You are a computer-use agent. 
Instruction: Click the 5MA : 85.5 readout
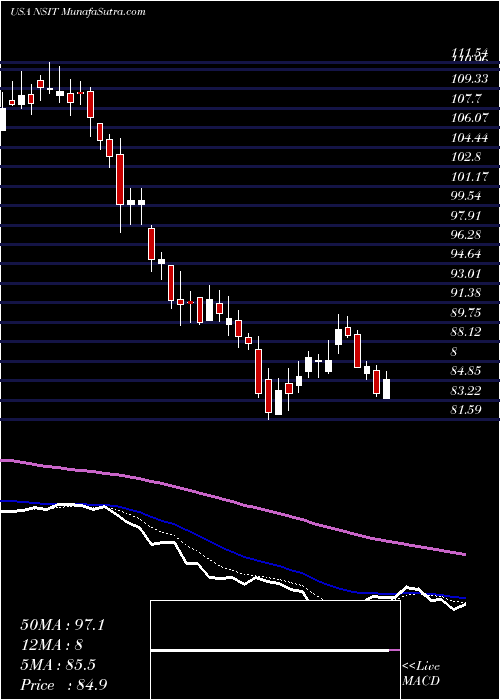tap(58, 665)
